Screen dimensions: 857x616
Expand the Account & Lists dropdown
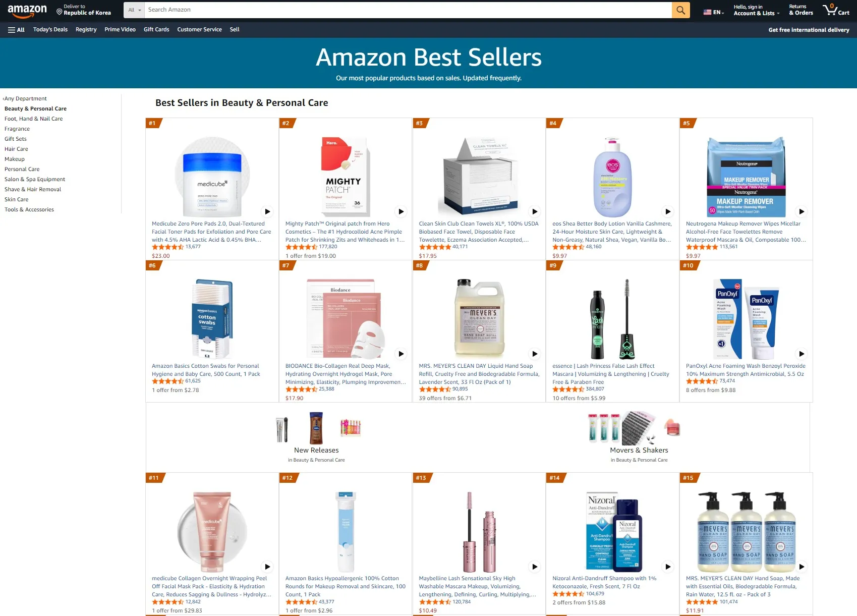tap(756, 10)
